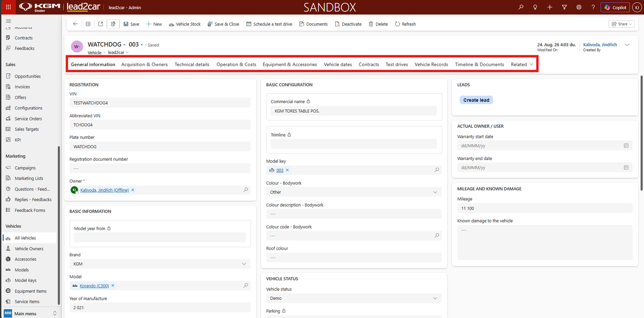This screenshot has width=644, height=318.
Task: Open record in new window icon
Action: point(101,24)
